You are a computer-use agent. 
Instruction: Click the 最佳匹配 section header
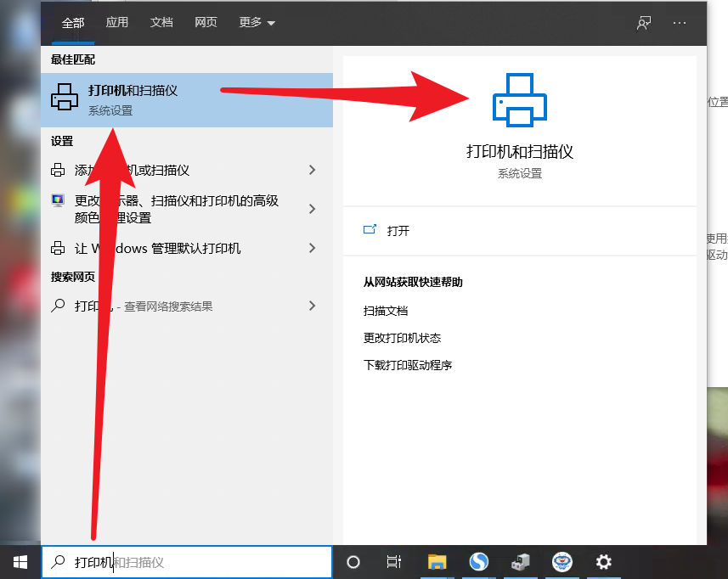[x=73, y=59]
